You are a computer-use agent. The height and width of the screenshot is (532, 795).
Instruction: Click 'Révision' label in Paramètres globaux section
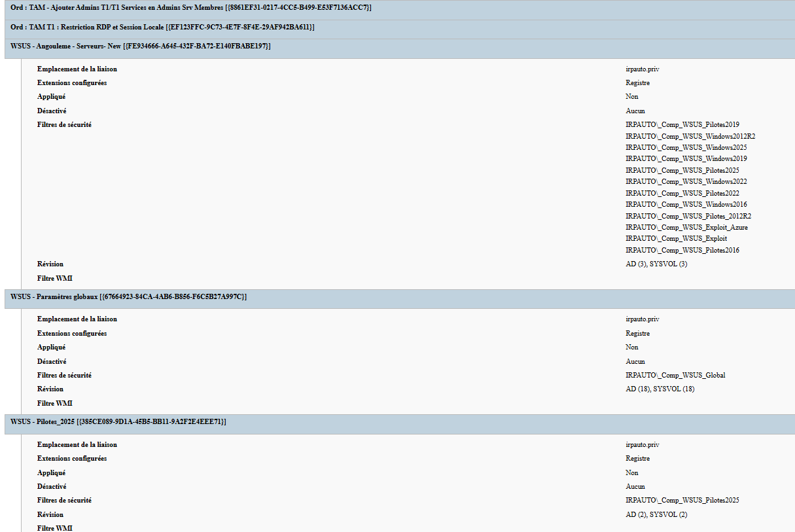click(50, 389)
